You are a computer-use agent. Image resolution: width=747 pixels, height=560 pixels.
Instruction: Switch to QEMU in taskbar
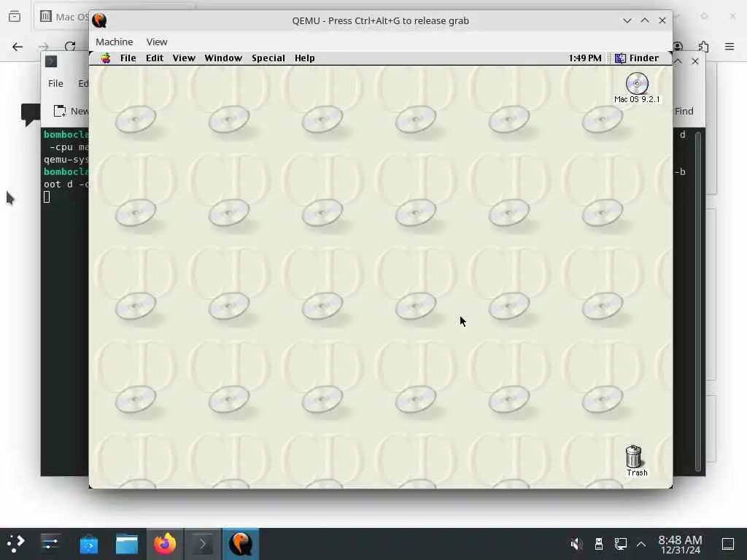241,544
